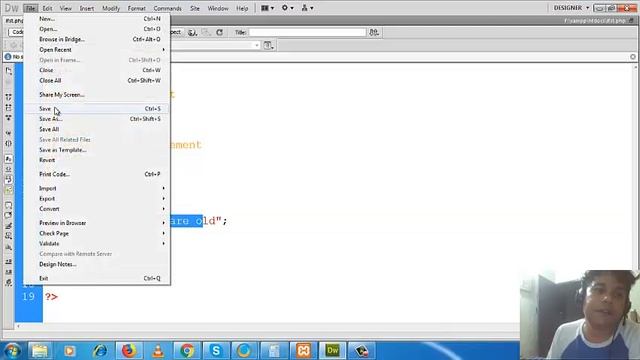Select Save as Template... entry
The height and width of the screenshot is (360, 640).
tap(97, 150)
